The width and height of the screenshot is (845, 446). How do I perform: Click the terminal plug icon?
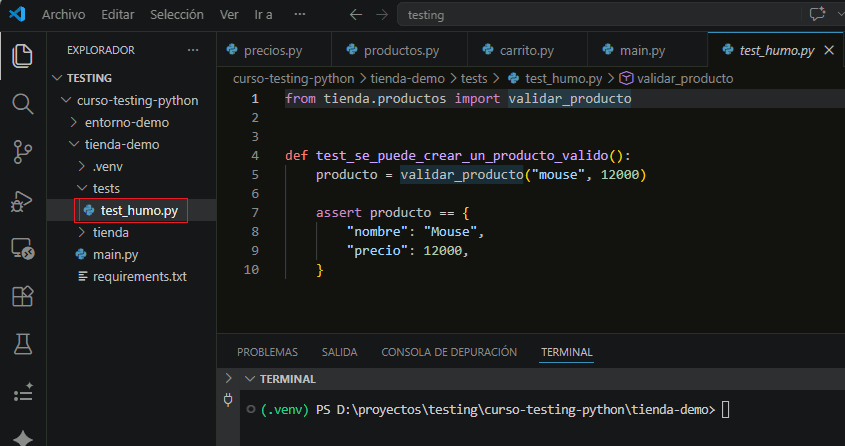click(228, 400)
